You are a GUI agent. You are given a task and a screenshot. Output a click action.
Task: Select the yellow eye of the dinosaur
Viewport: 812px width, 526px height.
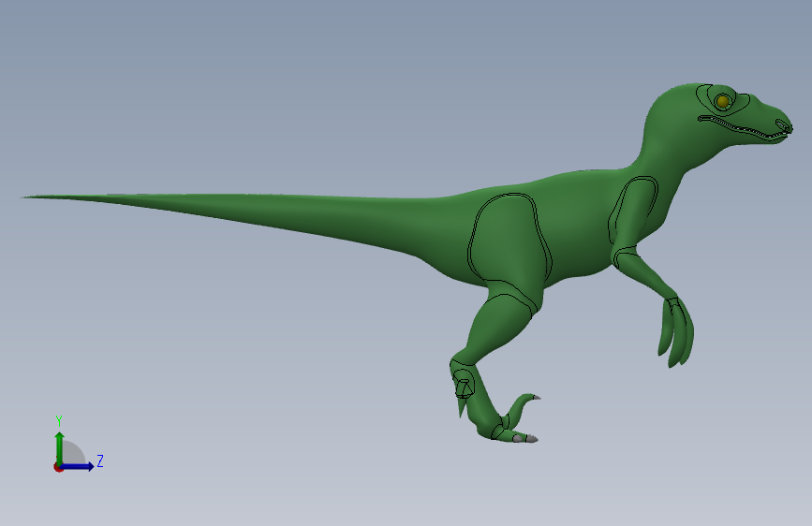click(x=722, y=101)
